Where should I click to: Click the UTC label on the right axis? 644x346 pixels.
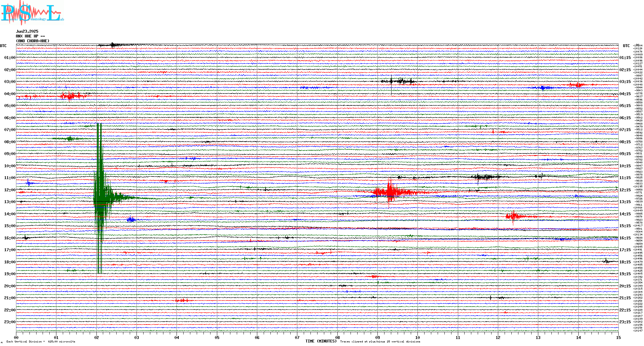click(626, 46)
